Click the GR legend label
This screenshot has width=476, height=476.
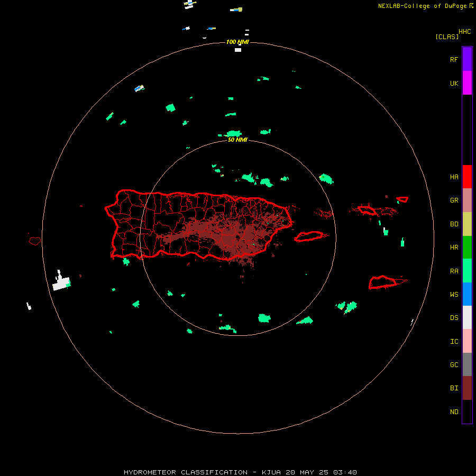[x=454, y=200]
